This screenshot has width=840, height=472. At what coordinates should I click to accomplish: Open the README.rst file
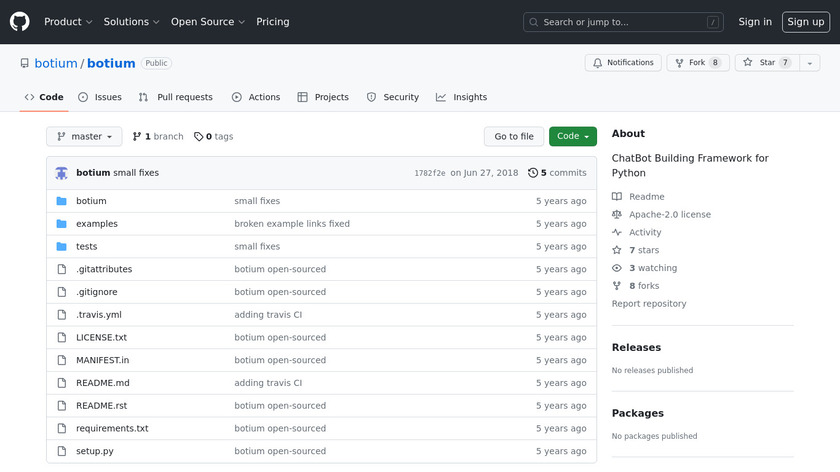(101, 406)
